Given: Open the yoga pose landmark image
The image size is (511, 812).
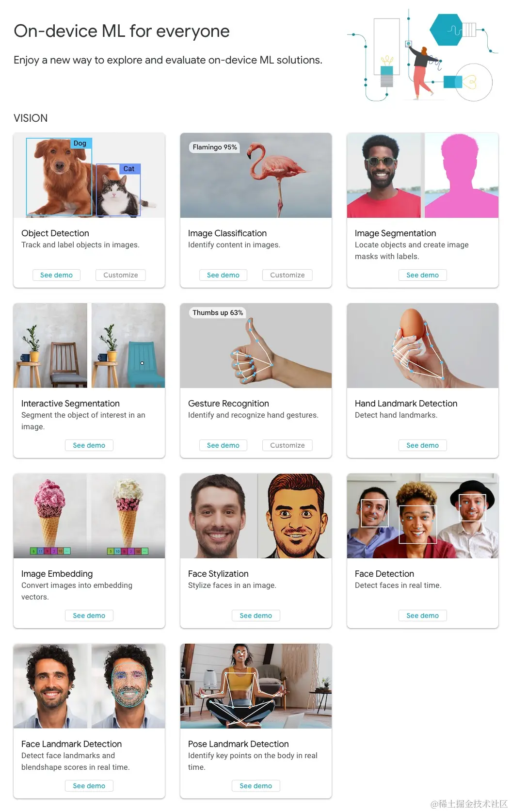Looking at the screenshot, I should click(256, 686).
